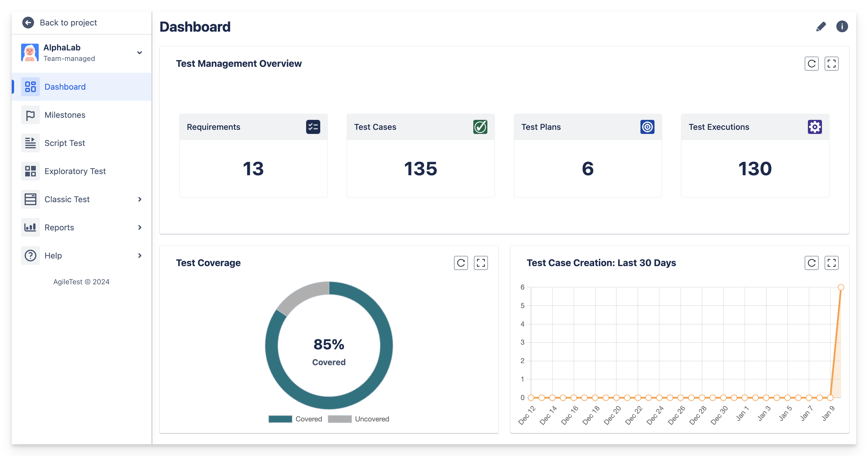Expand the Classic Test submenu
The image size is (868, 456).
(140, 199)
